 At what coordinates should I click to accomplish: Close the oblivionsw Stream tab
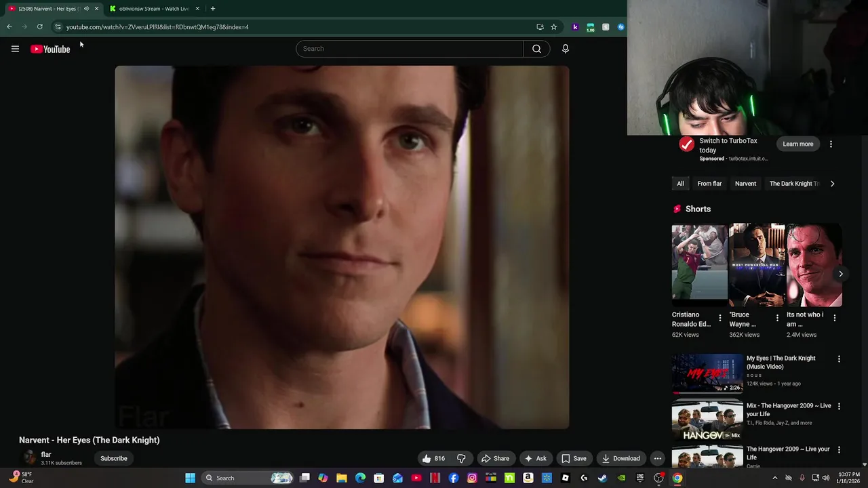point(197,9)
